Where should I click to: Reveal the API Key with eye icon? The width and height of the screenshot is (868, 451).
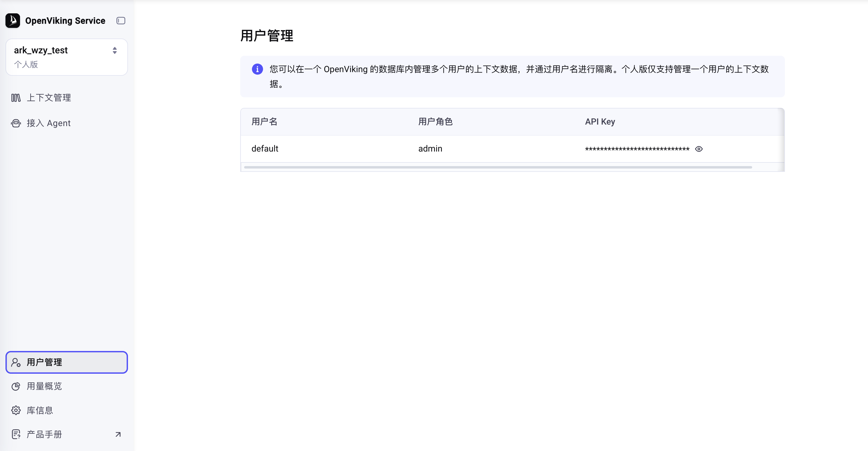699,149
